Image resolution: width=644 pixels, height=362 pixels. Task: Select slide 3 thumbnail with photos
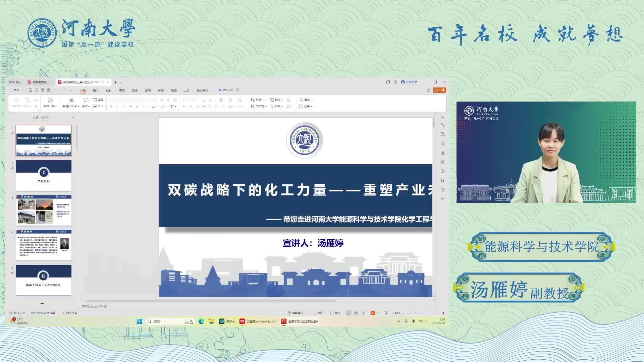(x=44, y=210)
